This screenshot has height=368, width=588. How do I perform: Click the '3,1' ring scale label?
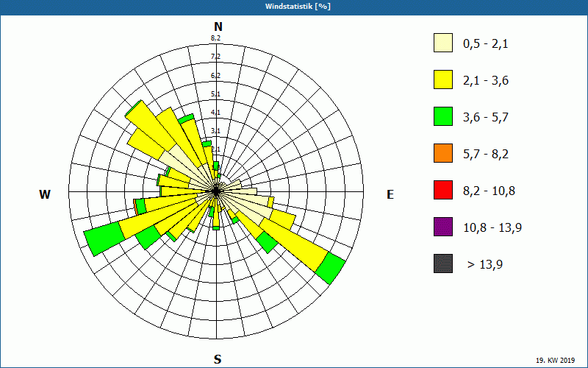pos(215,131)
